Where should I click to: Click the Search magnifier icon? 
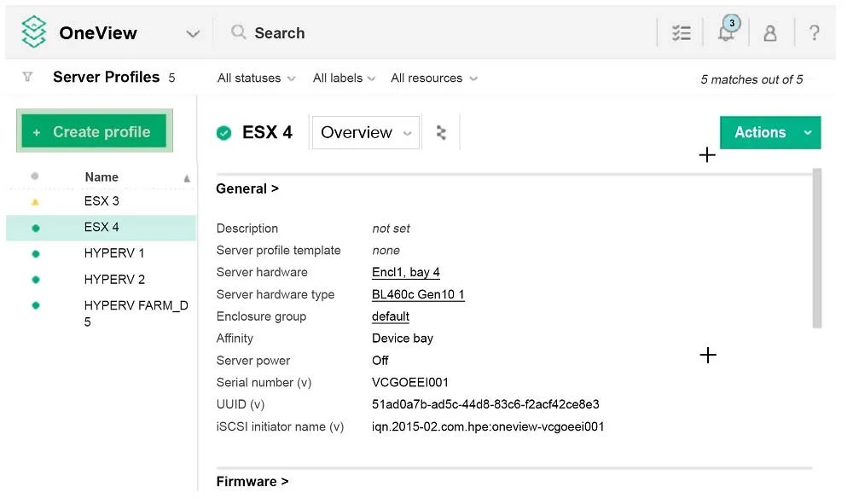coord(238,32)
